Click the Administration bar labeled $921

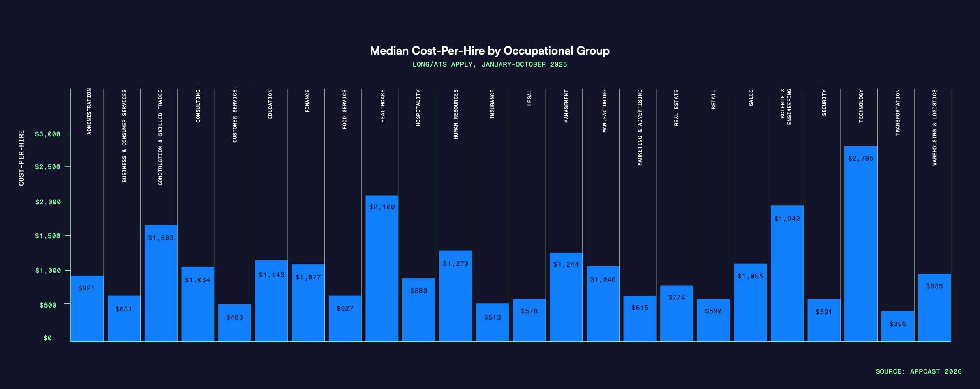pos(87,308)
